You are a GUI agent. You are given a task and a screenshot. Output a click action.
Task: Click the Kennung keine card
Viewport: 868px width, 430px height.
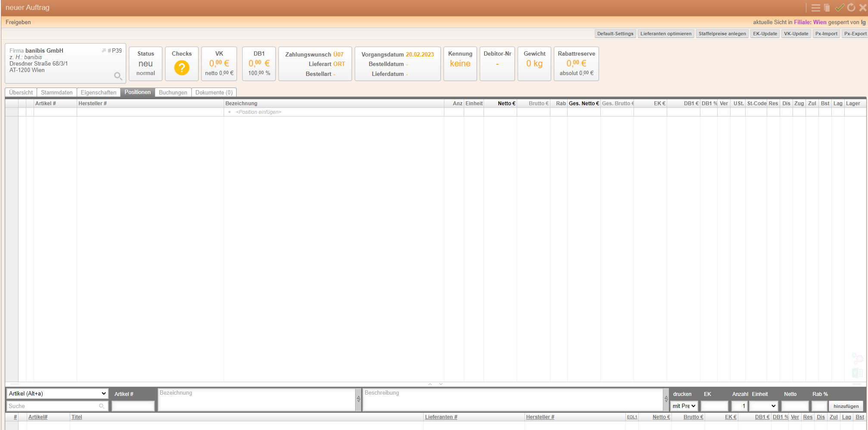point(460,63)
